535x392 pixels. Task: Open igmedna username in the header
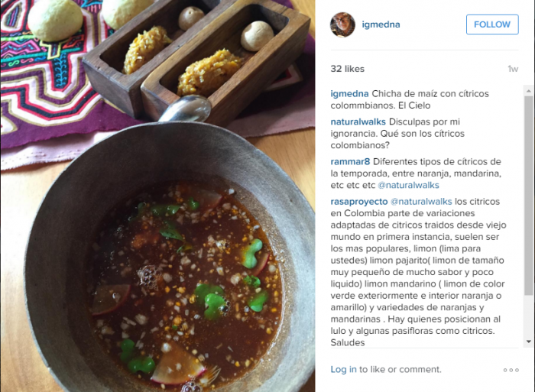click(381, 24)
